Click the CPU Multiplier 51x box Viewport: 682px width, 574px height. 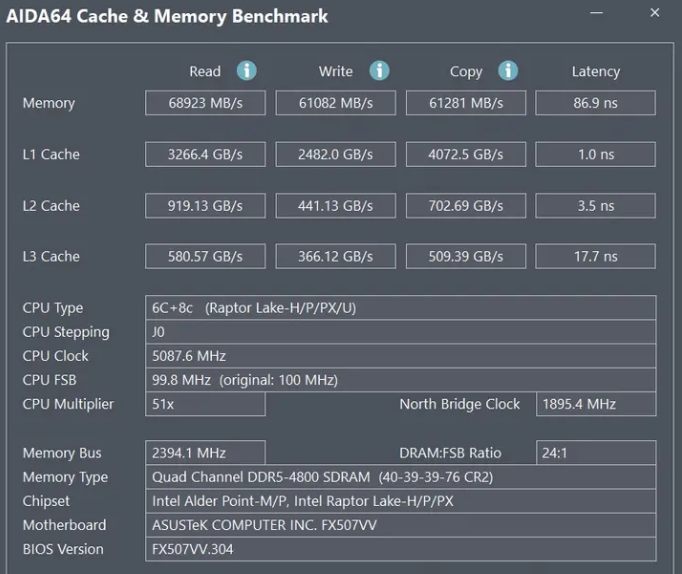coord(205,404)
